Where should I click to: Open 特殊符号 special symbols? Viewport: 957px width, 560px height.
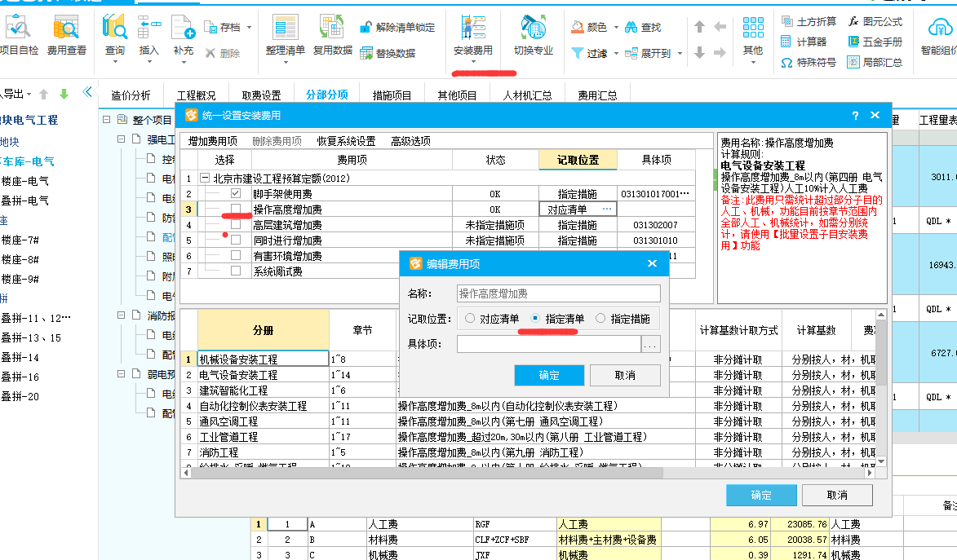(809, 62)
